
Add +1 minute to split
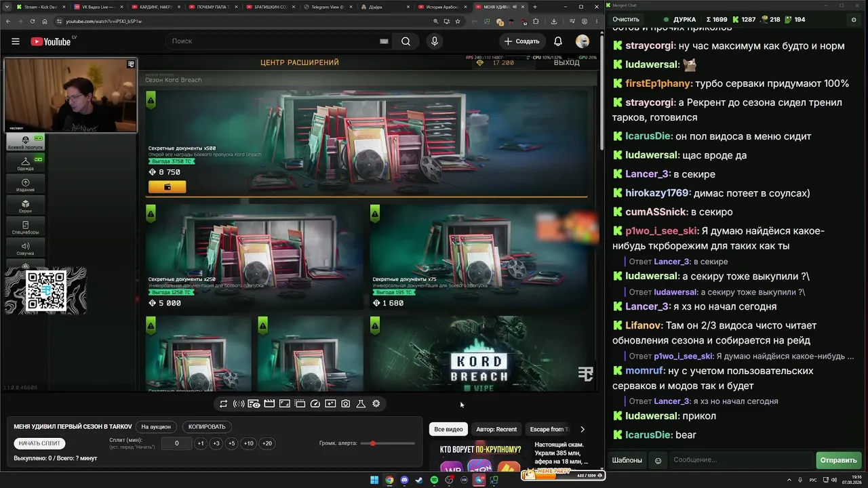tap(200, 443)
